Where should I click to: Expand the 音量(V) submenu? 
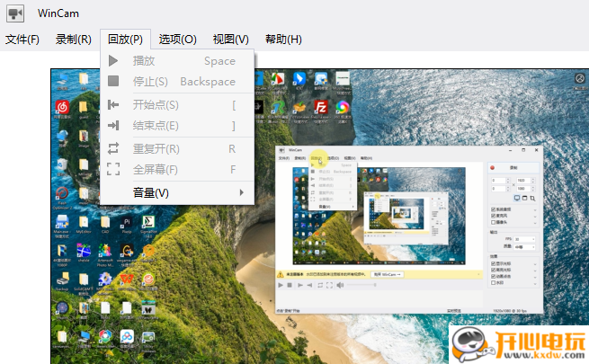pos(177,193)
